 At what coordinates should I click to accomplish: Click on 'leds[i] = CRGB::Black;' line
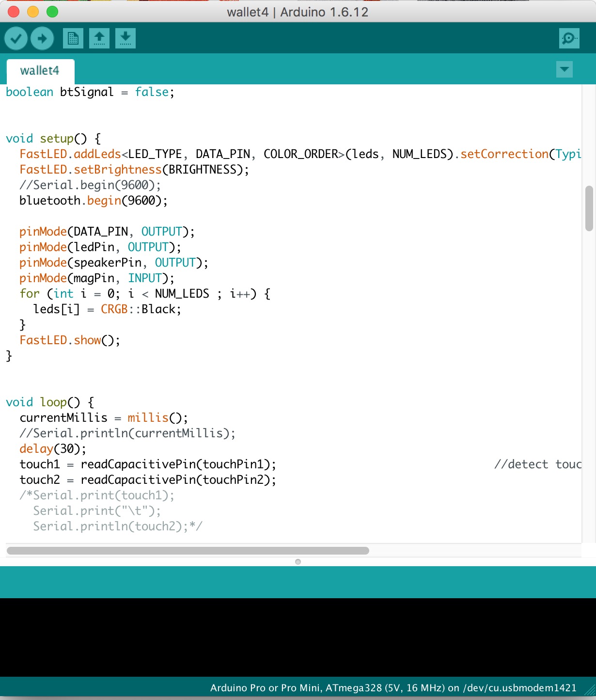pos(107,309)
